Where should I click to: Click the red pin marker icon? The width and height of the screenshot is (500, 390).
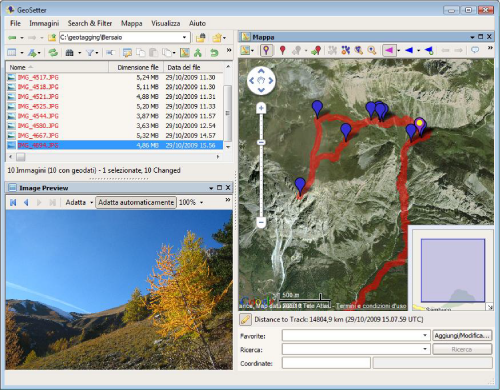283,50
